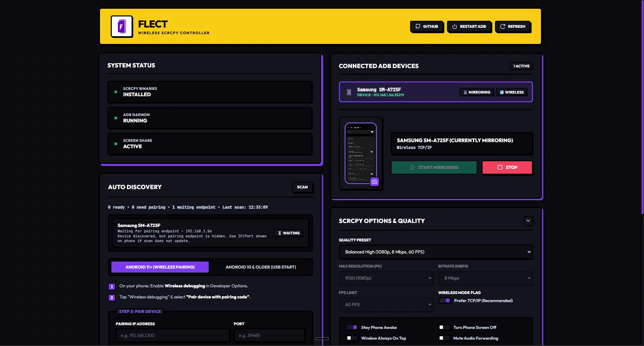Take a screenshot with the camera icon

tap(375, 182)
